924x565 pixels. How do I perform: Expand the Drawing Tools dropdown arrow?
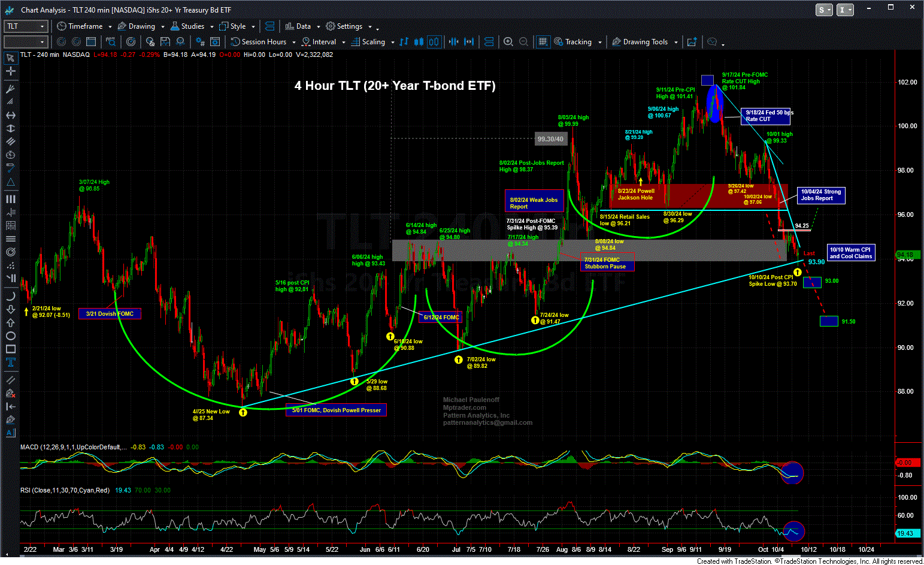click(675, 42)
